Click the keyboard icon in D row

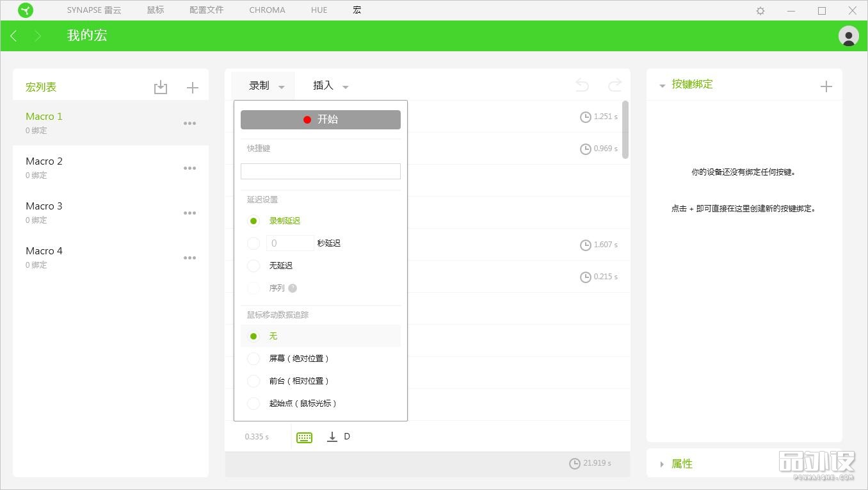point(304,437)
